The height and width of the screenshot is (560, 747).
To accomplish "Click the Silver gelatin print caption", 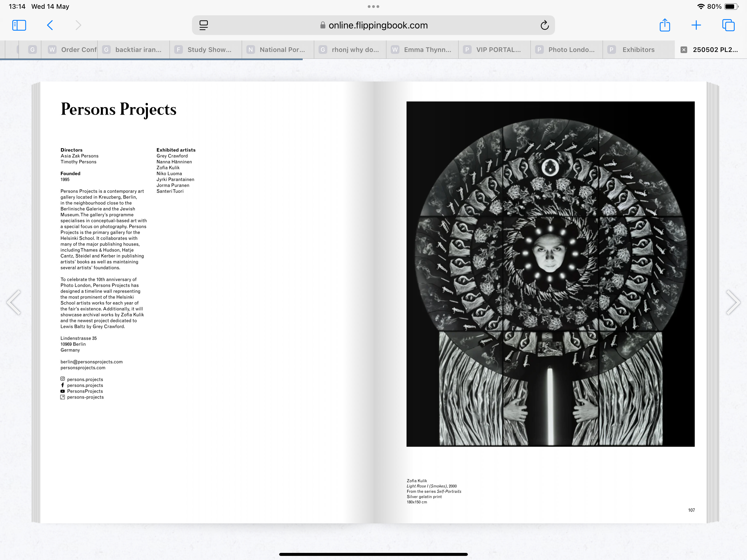I will pyautogui.click(x=424, y=497).
